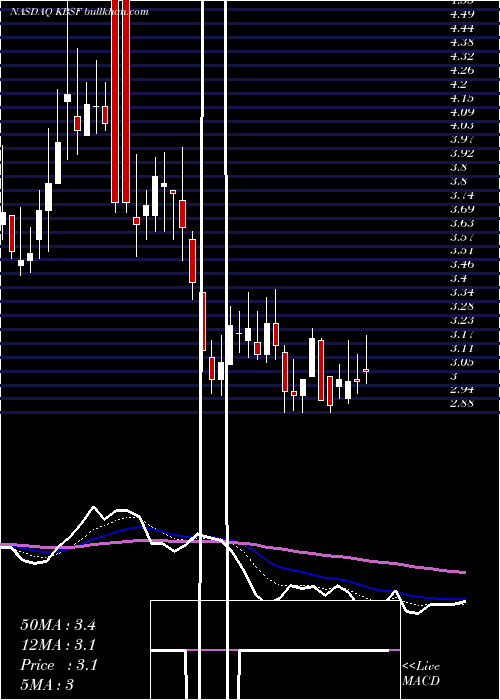Image resolution: width=500 pixels, height=700 pixels.
Task: Select the 4.32 price axis label
Action: coord(462,56)
